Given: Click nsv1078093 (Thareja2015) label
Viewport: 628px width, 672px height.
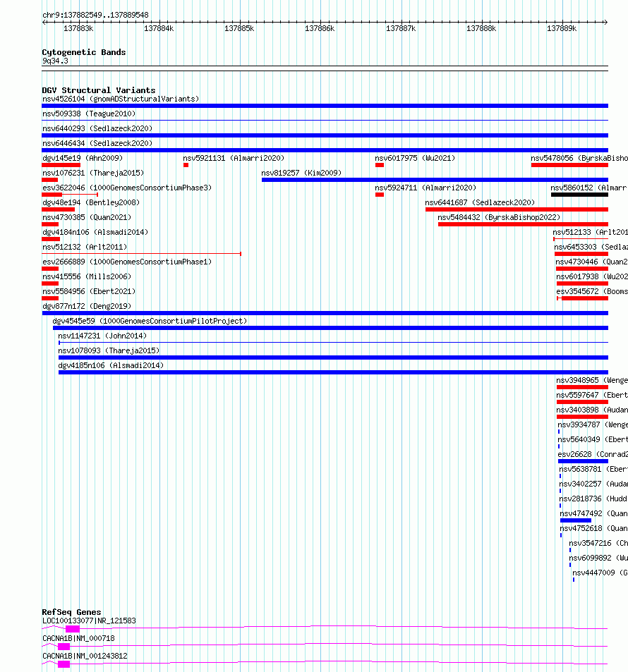Looking at the screenshot, I should point(109,350).
